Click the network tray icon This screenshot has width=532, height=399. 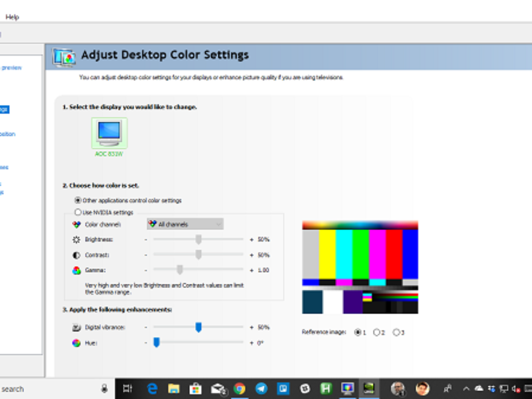click(504, 389)
